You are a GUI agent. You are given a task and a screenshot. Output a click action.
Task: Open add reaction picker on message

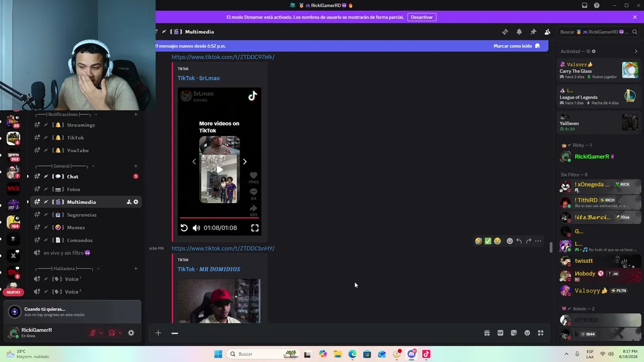click(x=510, y=241)
